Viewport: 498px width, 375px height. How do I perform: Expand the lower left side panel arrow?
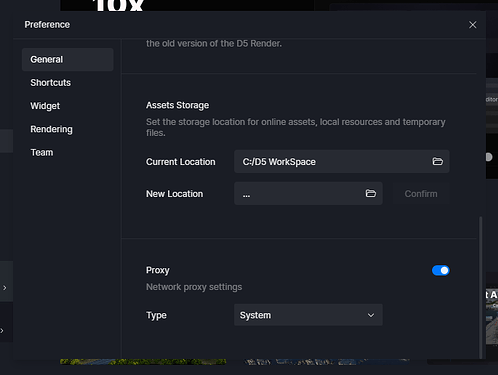[2, 331]
